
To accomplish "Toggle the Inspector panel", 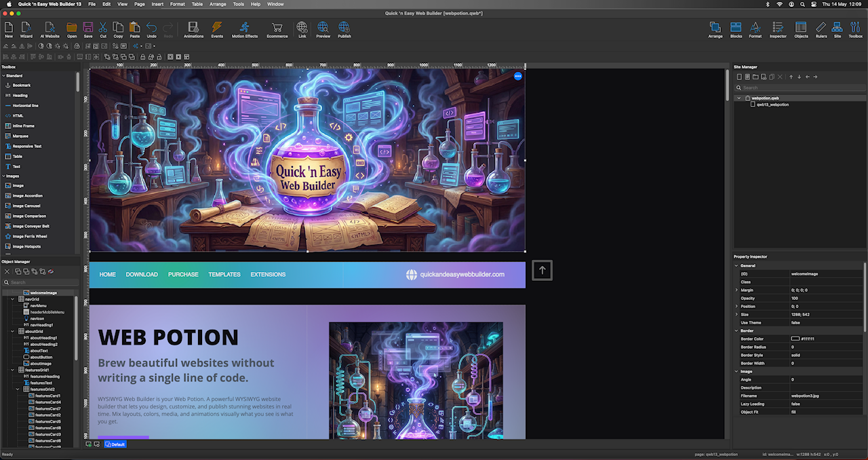I will click(x=778, y=29).
